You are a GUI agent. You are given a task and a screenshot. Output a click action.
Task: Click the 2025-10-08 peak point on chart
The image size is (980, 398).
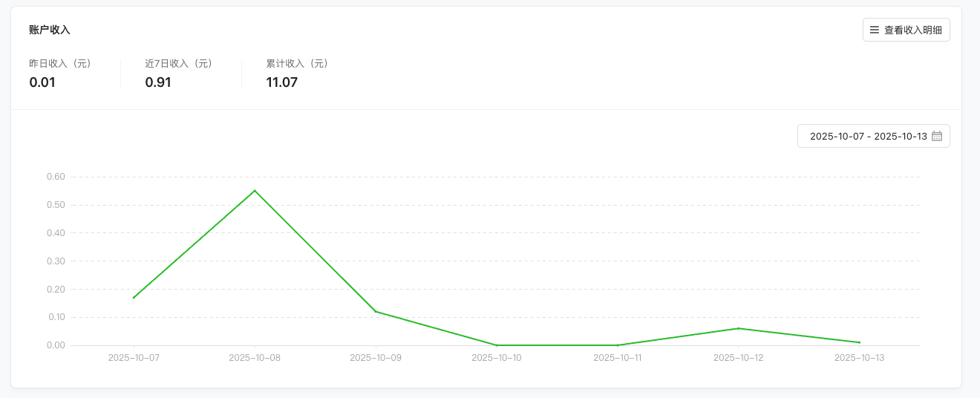coord(255,191)
